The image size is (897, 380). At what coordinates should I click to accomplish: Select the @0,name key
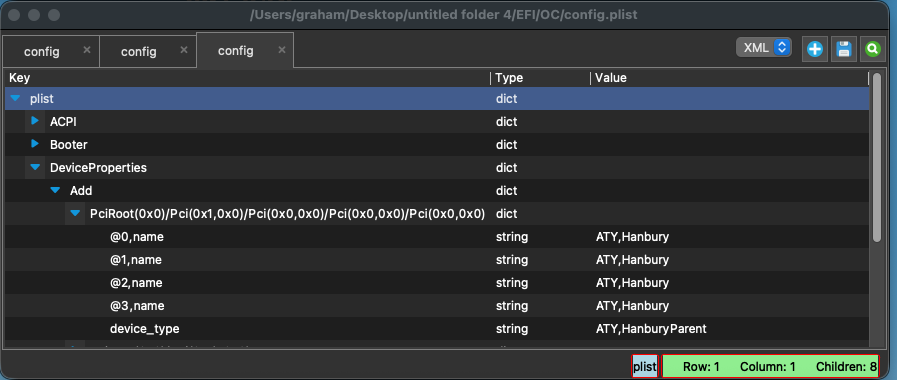coord(137,237)
